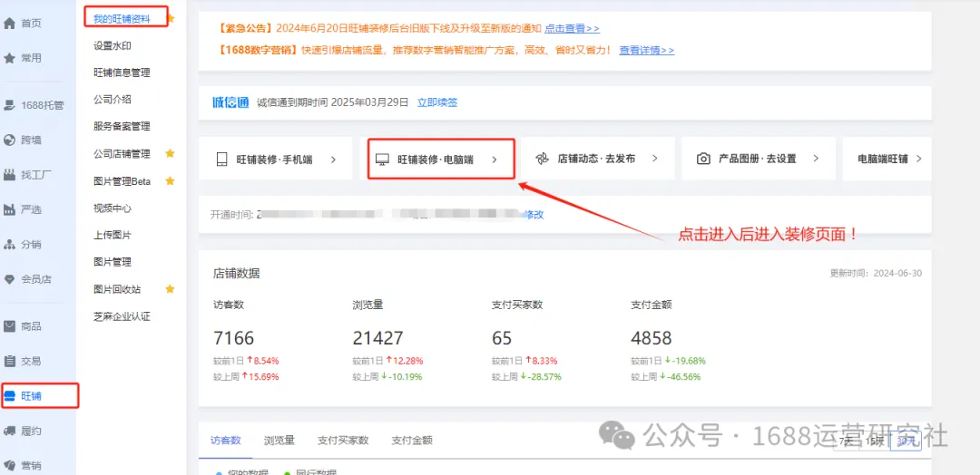Toggle favorite star beside 图片回收站
Viewport: 980px width, 475px height.
point(170,289)
